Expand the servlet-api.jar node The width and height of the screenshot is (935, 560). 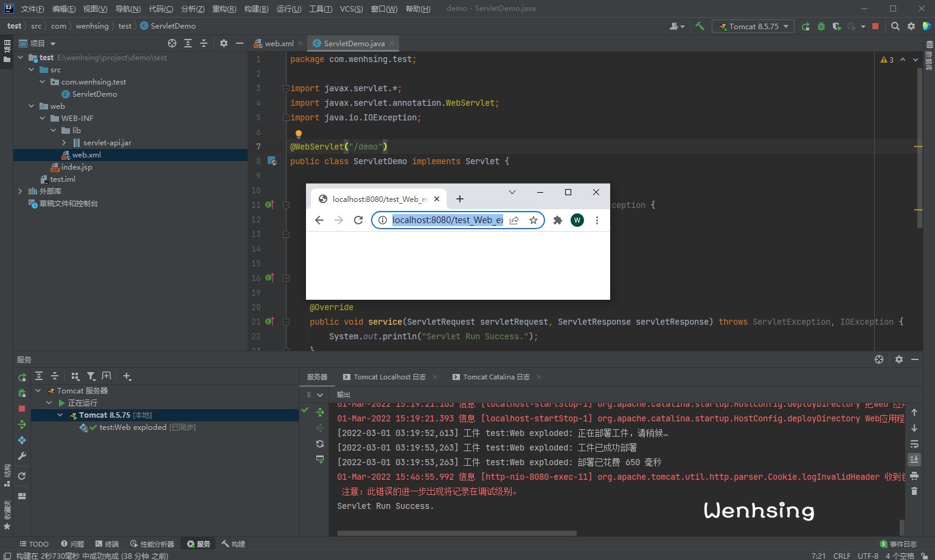click(64, 143)
